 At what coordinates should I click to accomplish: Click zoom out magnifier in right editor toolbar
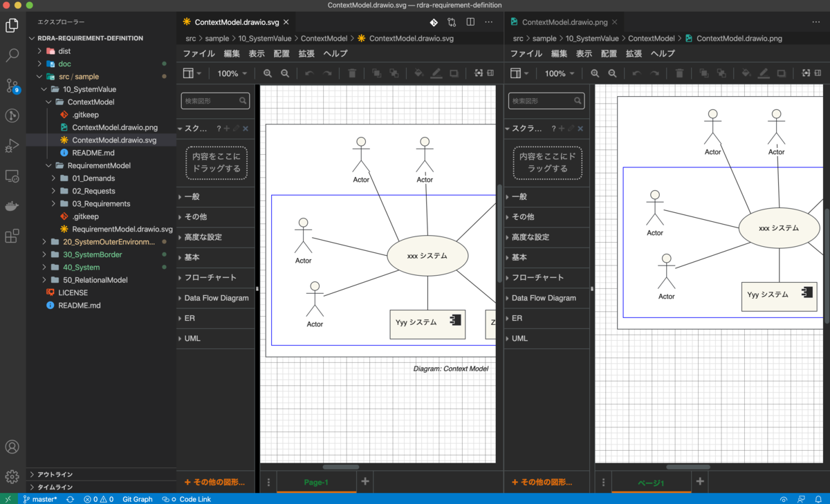[612, 73]
